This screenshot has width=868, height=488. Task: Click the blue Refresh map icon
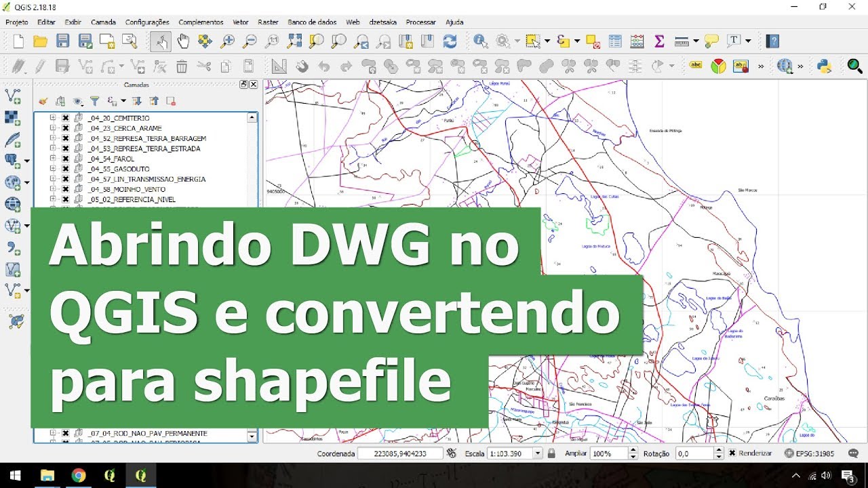point(450,41)
